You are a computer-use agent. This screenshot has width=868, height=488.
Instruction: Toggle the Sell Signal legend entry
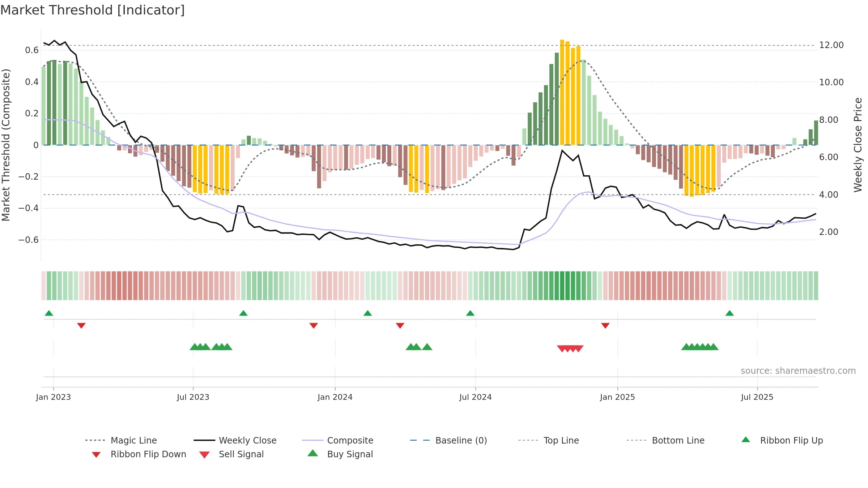(x=231, y=454)
